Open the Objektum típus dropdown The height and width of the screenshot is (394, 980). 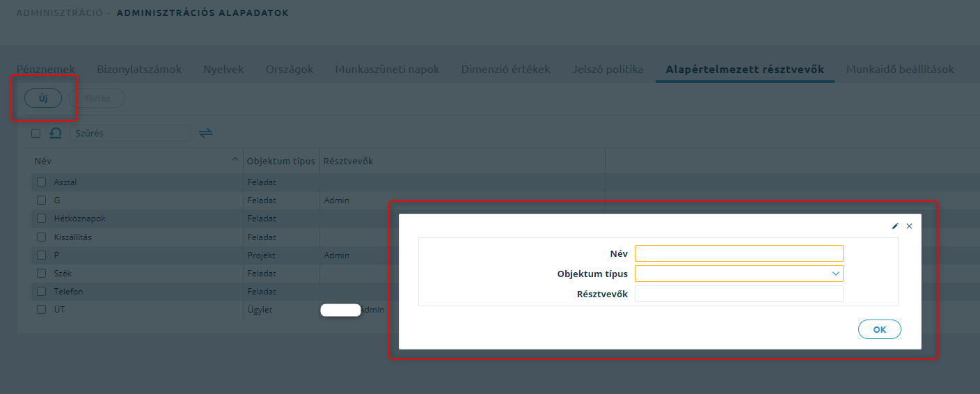pyautogui.click(x=738, y=274)
